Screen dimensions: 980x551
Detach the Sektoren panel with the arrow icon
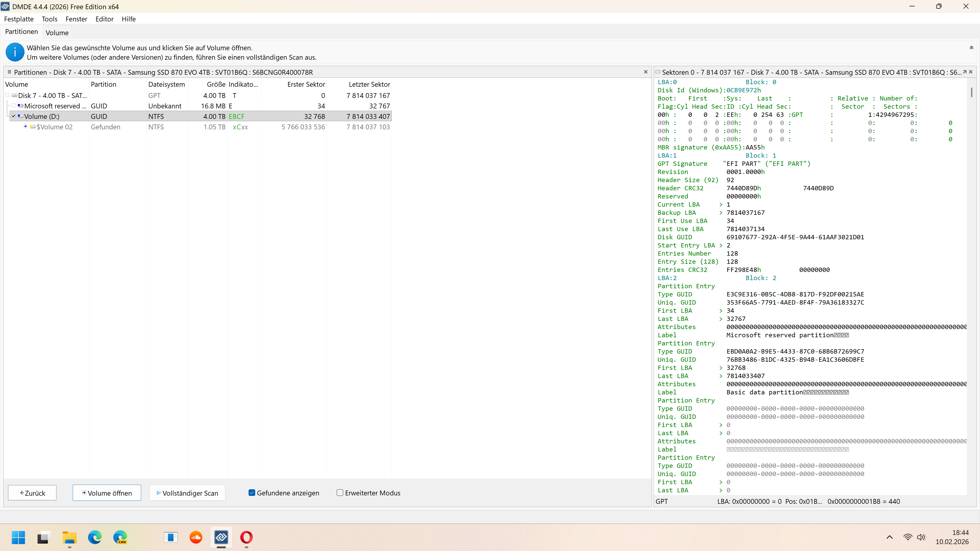[964, 72]
